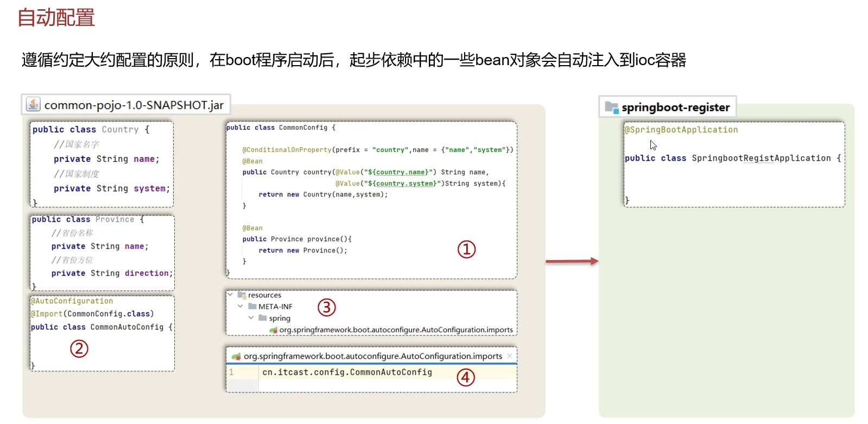Collapse the META-INF folder node
Image resolution: width=868 pixels, height=424 pixels.
(x=240, y=306)
